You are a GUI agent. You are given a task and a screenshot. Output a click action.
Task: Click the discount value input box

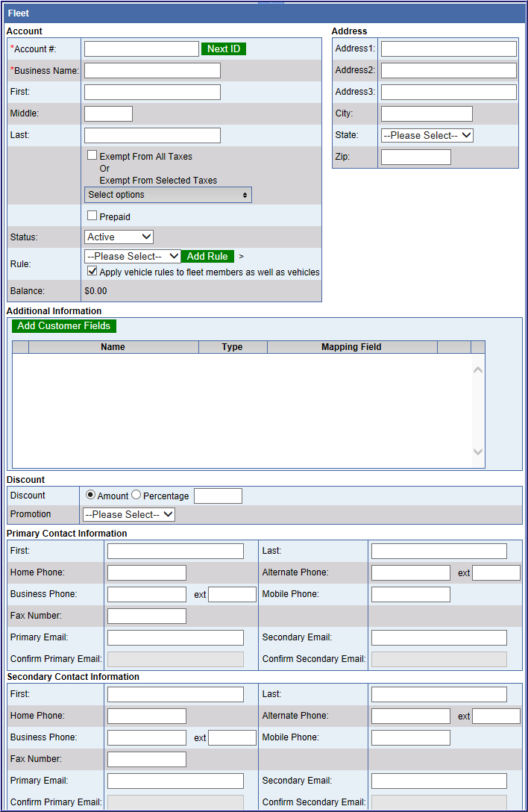click(218, 496)
